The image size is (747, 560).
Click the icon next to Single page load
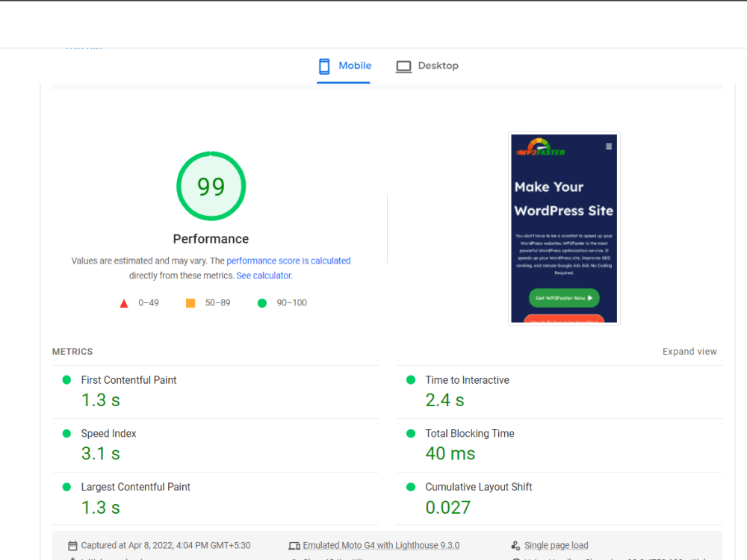[x=515, y=545]
